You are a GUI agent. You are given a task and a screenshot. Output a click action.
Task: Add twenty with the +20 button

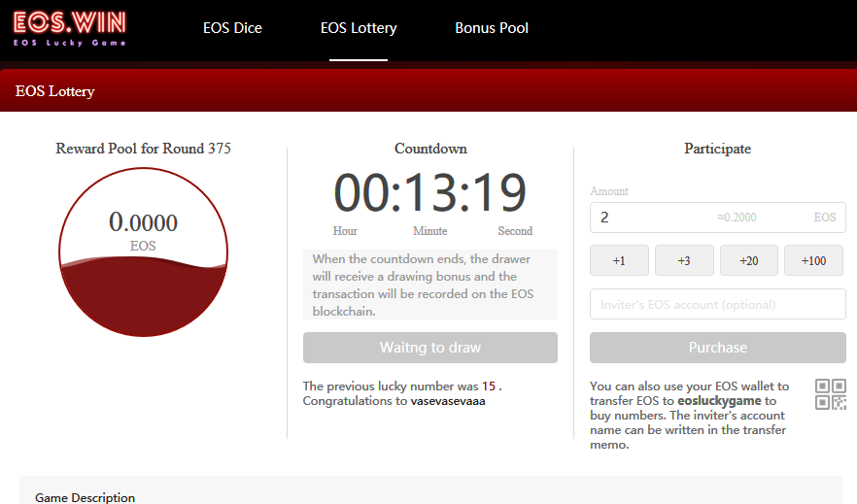[x=749, y=260]
